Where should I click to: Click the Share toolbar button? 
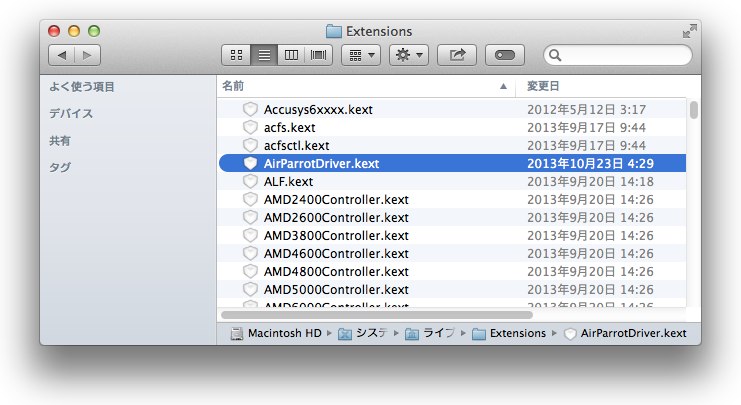(x=457, y=55)
